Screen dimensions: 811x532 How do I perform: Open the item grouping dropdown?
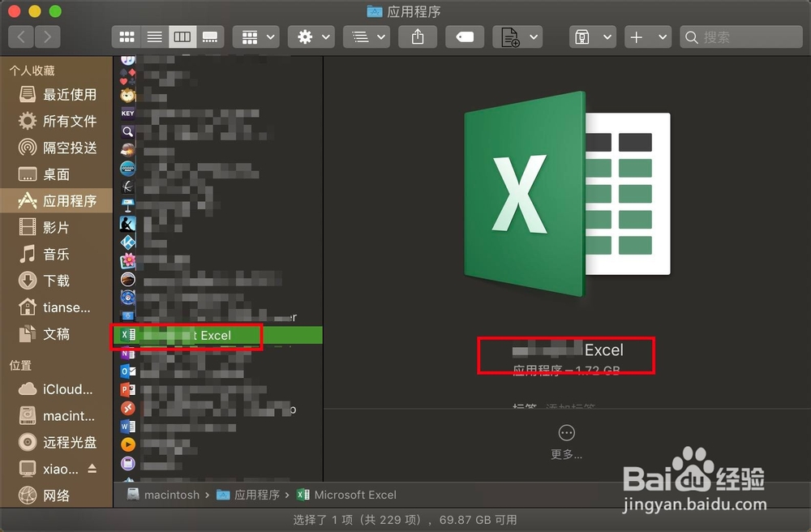256,36
